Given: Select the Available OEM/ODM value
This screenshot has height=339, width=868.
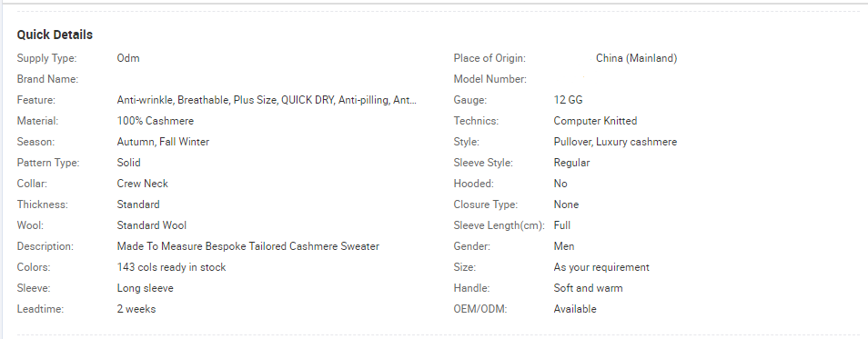Looking at the screenshot, I should pyautogui.click(x=575, y=309).
